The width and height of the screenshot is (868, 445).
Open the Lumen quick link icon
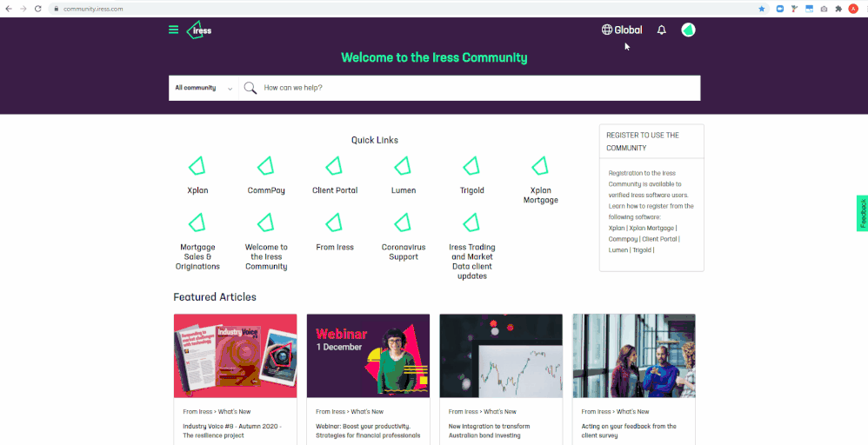click(404, 166)
